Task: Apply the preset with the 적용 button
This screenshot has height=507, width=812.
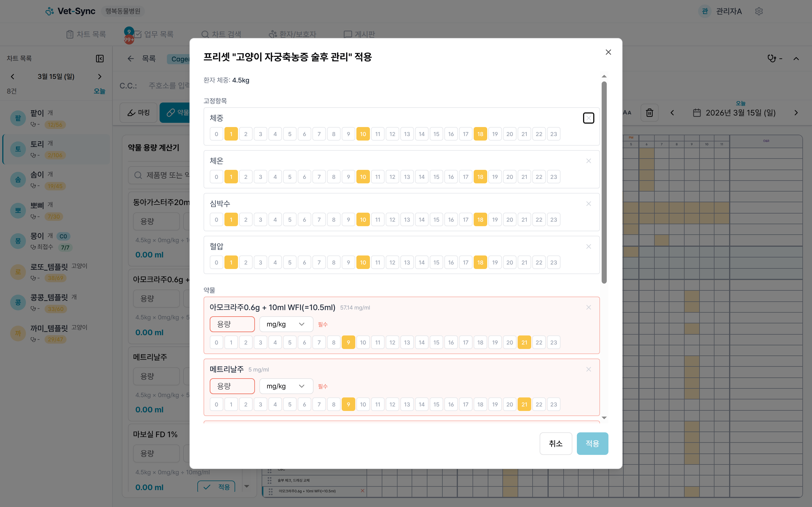Action: point(592,443)
